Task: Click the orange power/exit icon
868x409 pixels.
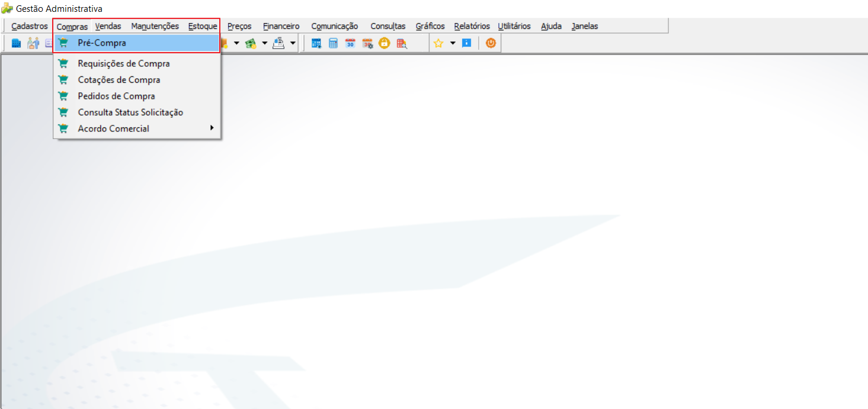Action: [491, 43]
